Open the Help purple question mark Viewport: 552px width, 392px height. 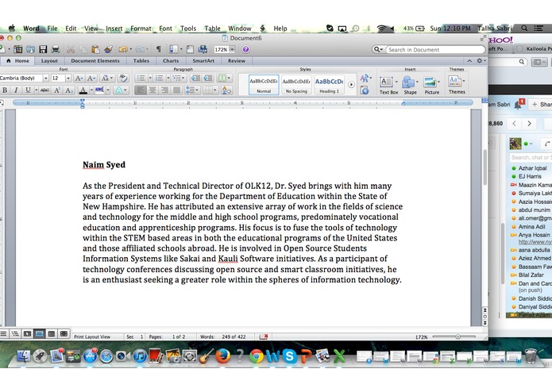click(x=245, y=49)
